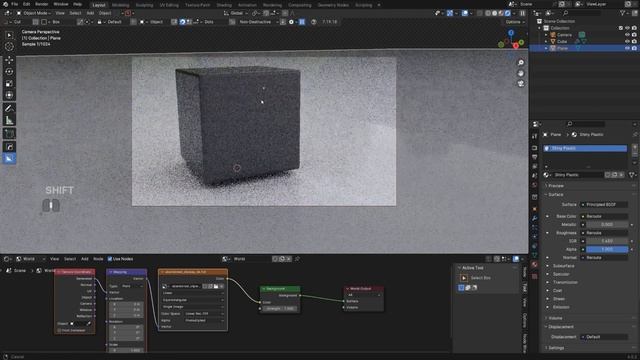
Task: Expand the Camera item in outliner
Action: [546, 35]
